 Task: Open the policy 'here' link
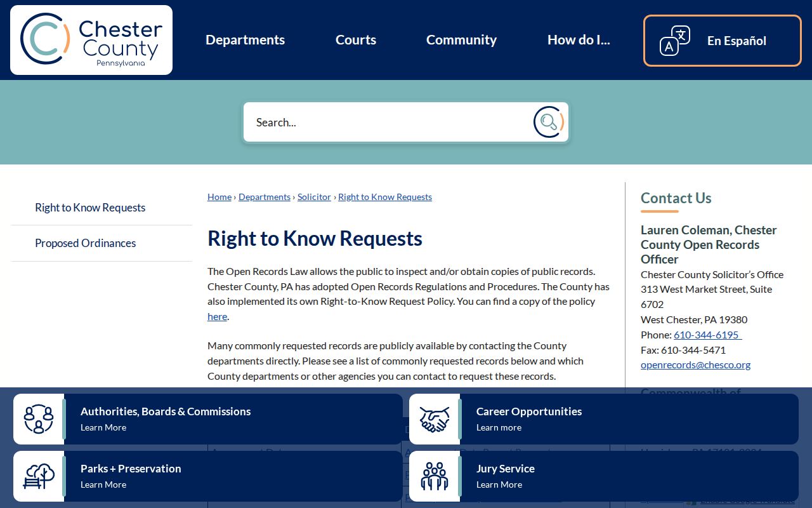(217, 316)
